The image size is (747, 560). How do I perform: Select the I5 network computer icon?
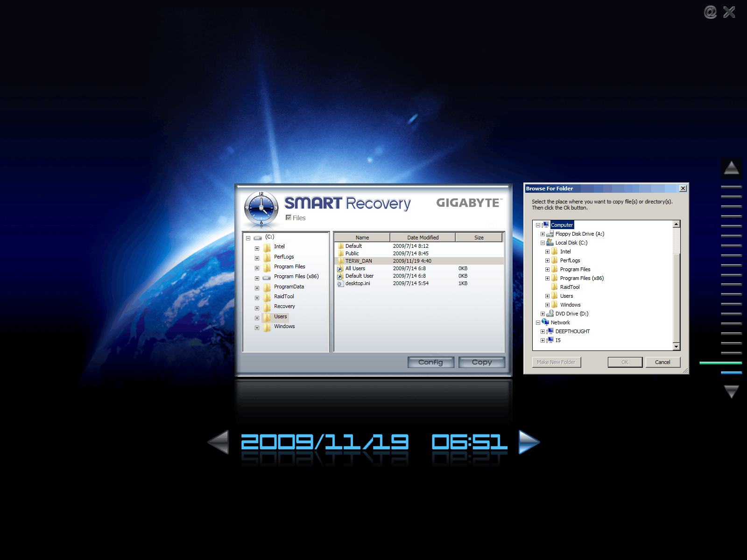click(550, 340)
